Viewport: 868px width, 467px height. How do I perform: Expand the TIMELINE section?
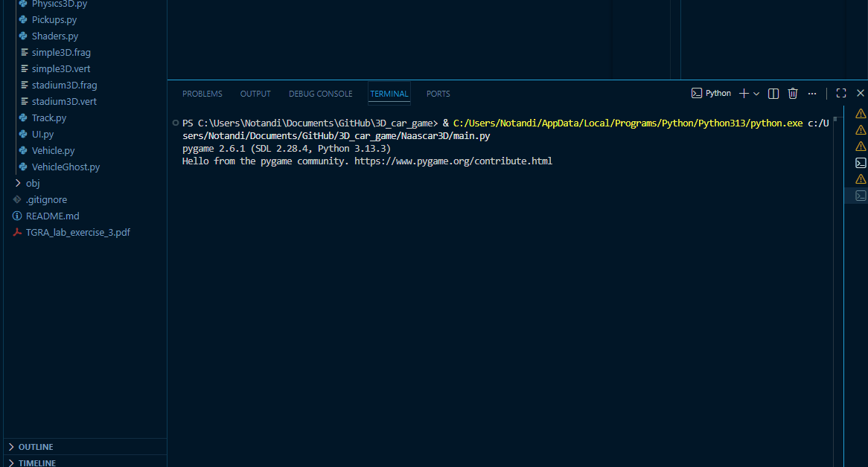point(36,463)
